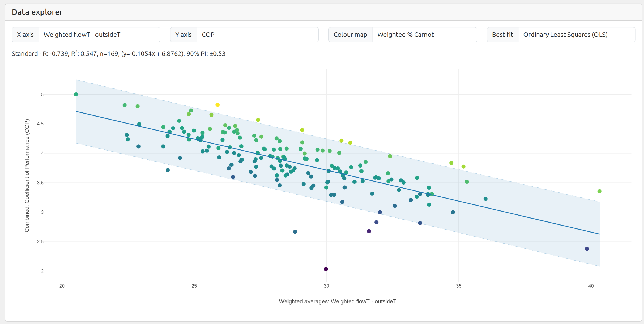Image resolution: width=644 pixels, height=324 pixels.
Task: Click the blue point at x 29, COP 2.65
Action: [x=295, y=232]
